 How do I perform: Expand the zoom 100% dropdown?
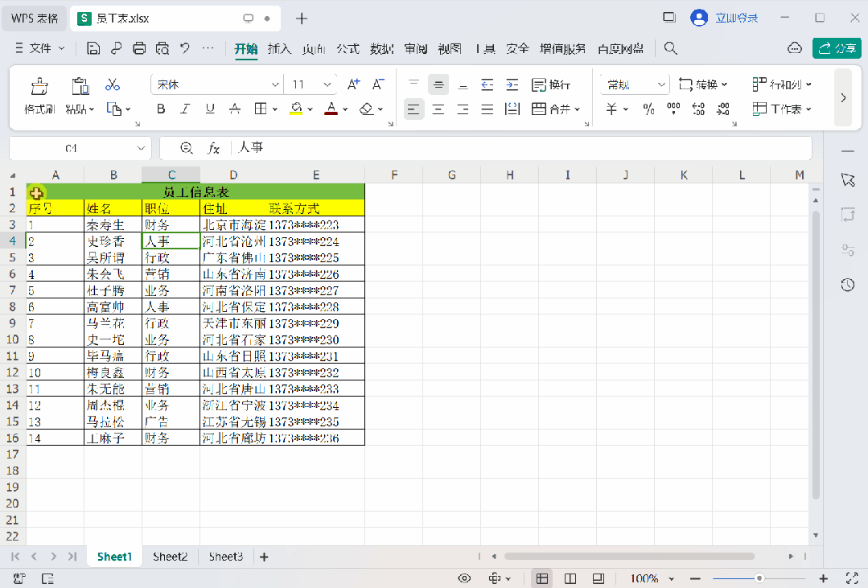[x=672, y=578]
